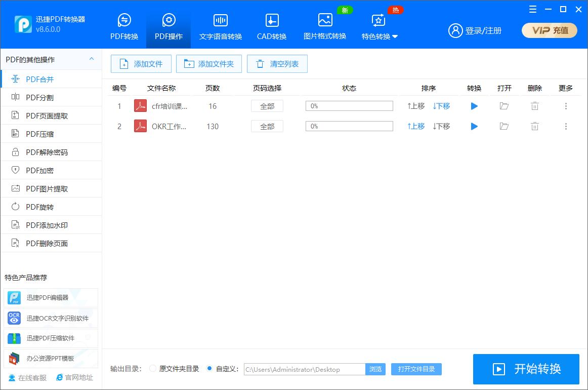Open the 更多 options for cfr培训课
This screenshot has width=588, height=390.
tap(566, 106)
